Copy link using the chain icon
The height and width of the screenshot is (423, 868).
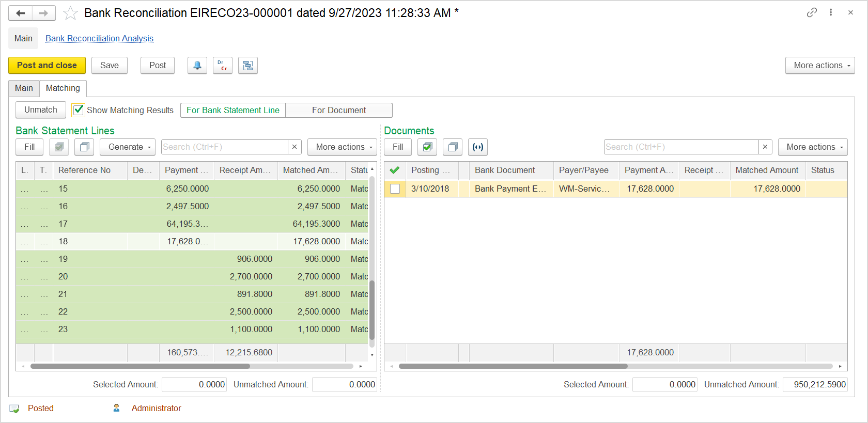click(x=812, y=12)
